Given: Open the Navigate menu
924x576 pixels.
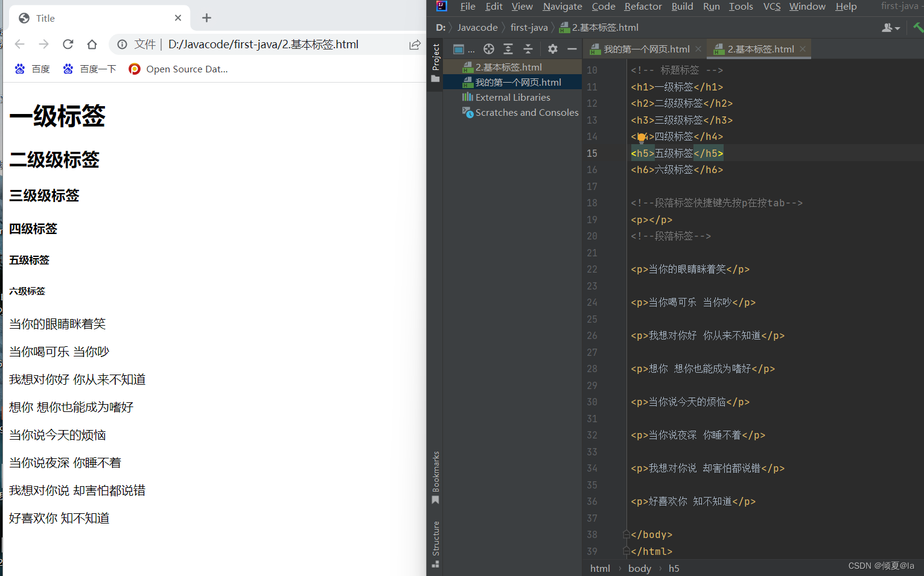Looking at the screenshot, I should click(562, 6).
